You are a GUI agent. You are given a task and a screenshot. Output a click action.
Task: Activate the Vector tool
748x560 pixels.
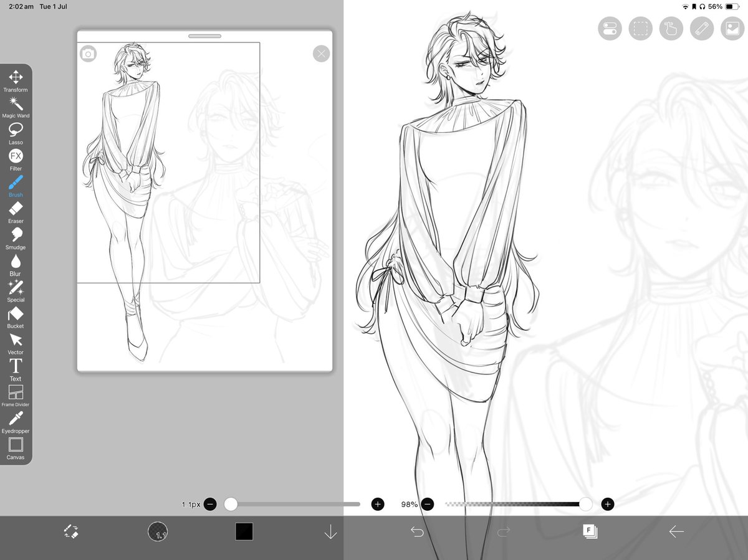tap(16, 343)
